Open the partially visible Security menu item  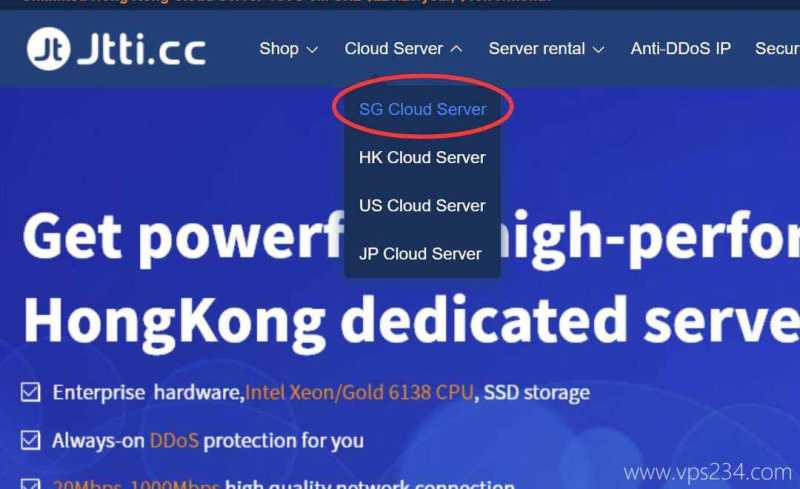[x=777, y=48]
